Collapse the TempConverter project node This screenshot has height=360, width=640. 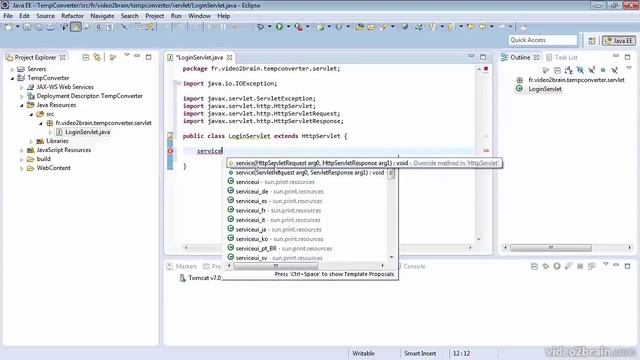click(12, 78)
